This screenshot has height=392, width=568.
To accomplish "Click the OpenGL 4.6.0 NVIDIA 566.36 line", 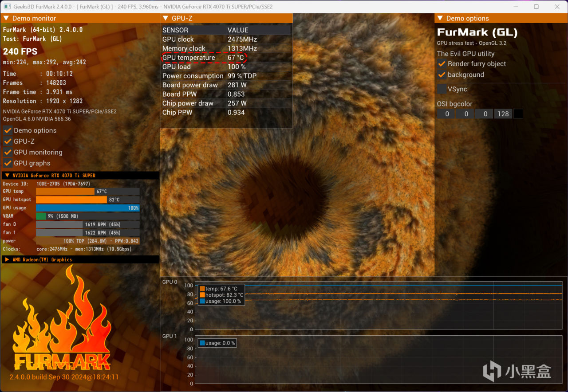I will [x=37, y=119].
